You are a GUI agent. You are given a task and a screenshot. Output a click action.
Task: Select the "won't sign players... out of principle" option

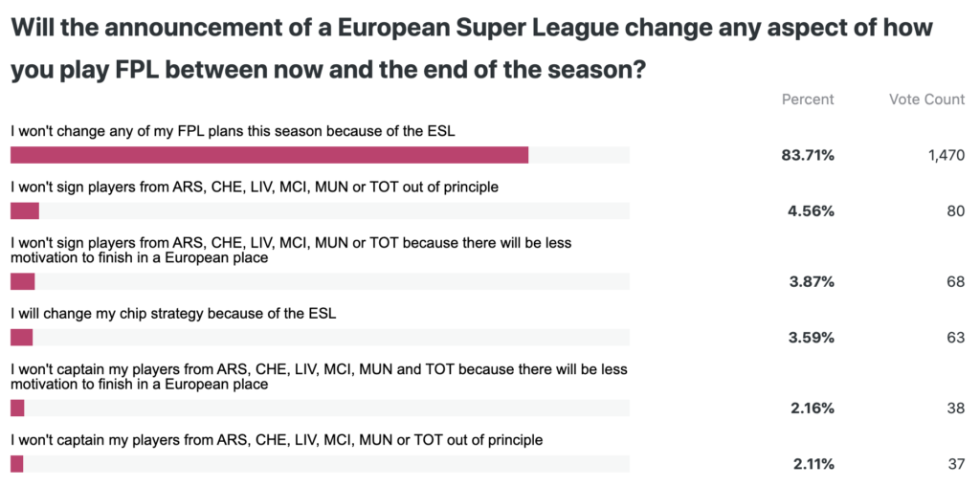(x=254, y=188)
